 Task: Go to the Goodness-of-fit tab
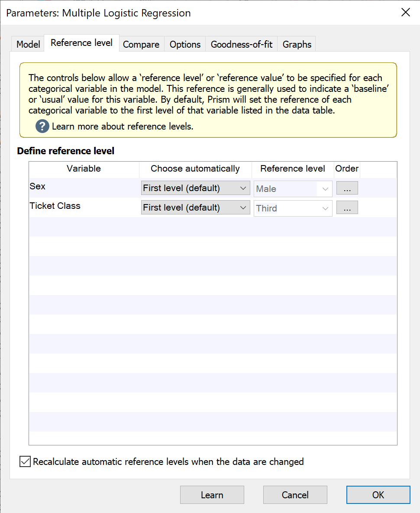coord(242,44)
